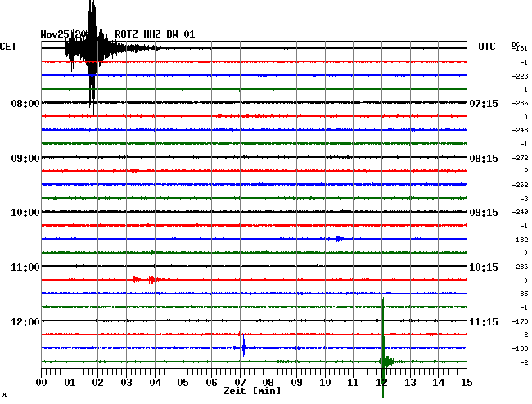Click the blue spike near minute 07
The height and width of the screenshot is (404, 532).
[243, 347]
